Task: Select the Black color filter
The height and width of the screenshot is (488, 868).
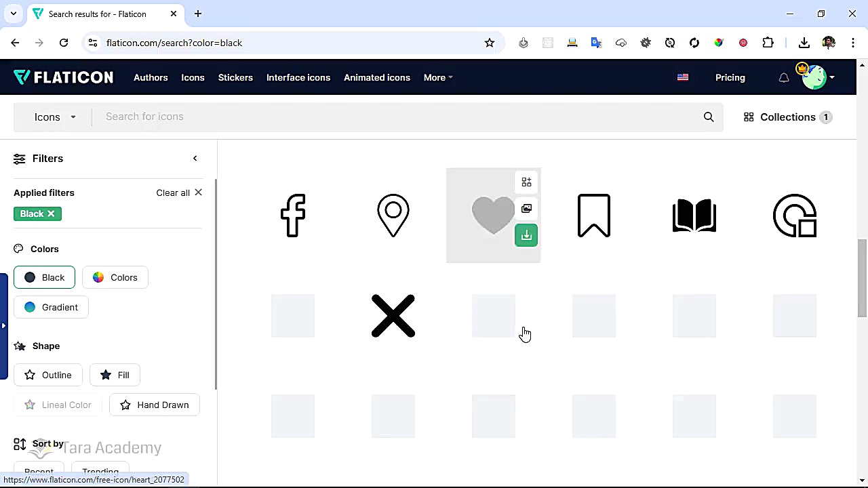Action: pos(44,277)
